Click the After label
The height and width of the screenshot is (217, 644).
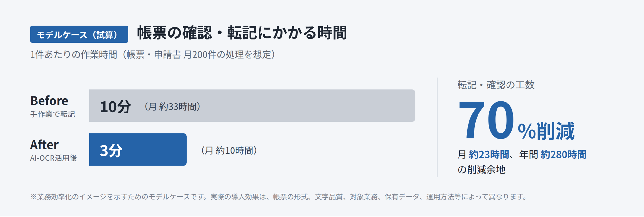pos(44,145)
